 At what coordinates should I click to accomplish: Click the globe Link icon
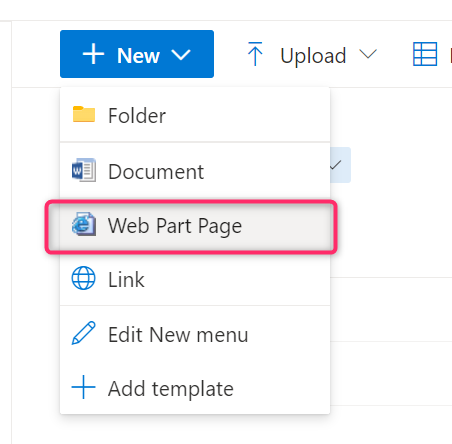coord(83,278)
